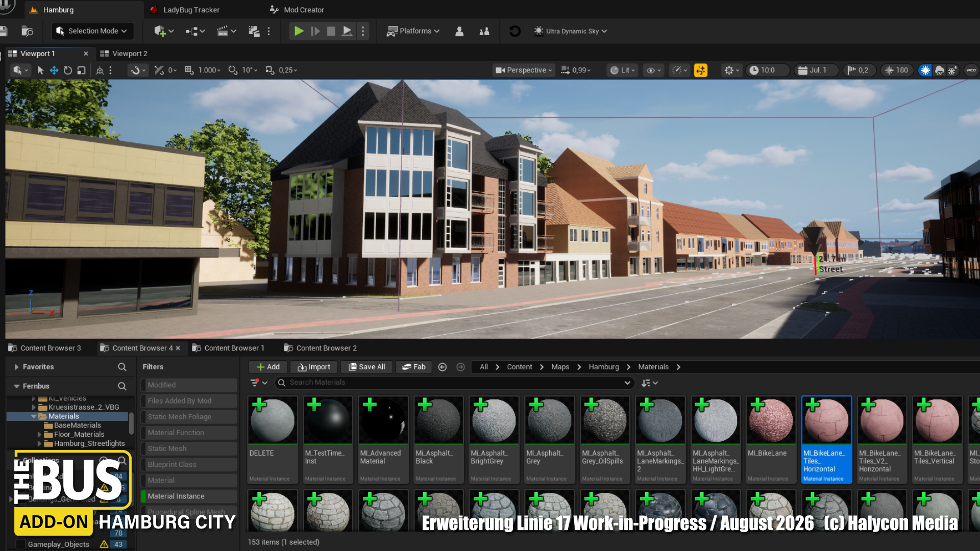Activate the Scale gizmo tool
This screenshot has height=551, width=980.
click(81, 70)
